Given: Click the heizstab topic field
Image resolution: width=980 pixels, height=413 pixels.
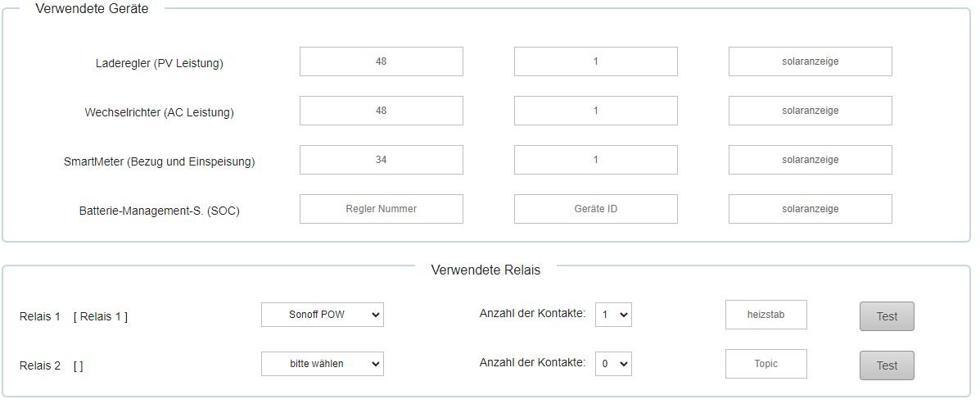Looking at the screenshot, I should click(765, 315).
